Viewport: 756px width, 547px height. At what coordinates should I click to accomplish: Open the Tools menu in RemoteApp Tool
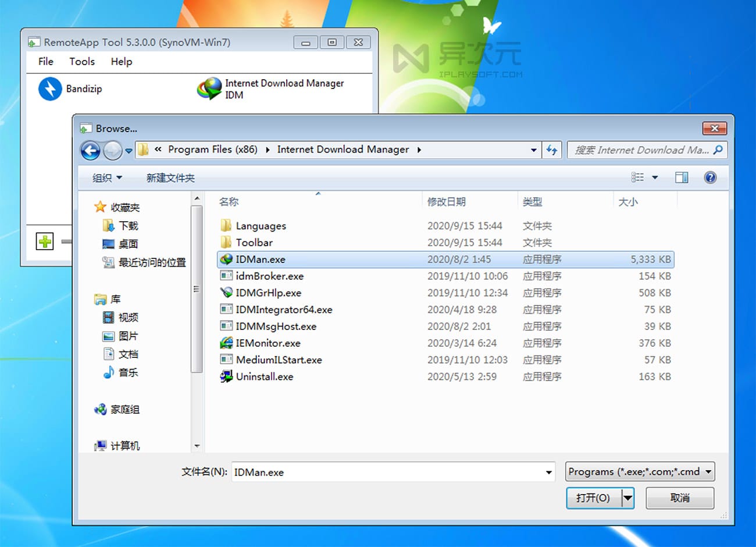(x=81, y=62)
